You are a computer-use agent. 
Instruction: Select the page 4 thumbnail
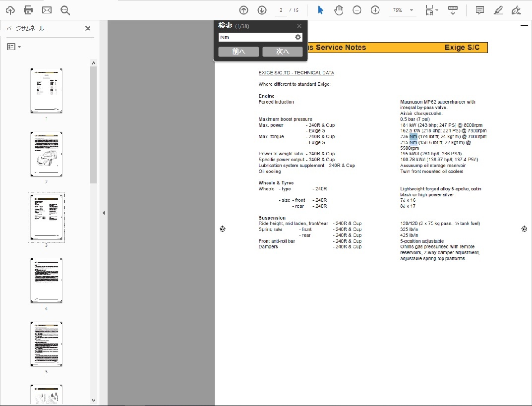46,280
